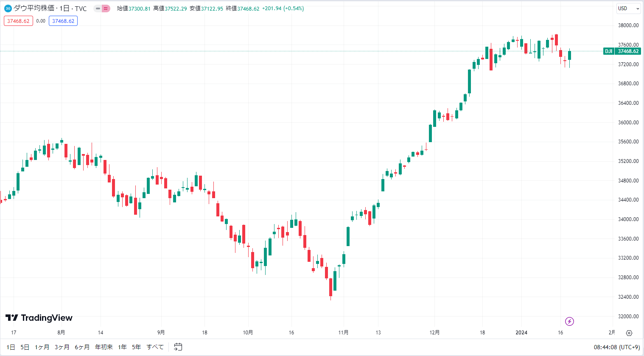Toggle the pink approximate-data indicator

point(106,8)
